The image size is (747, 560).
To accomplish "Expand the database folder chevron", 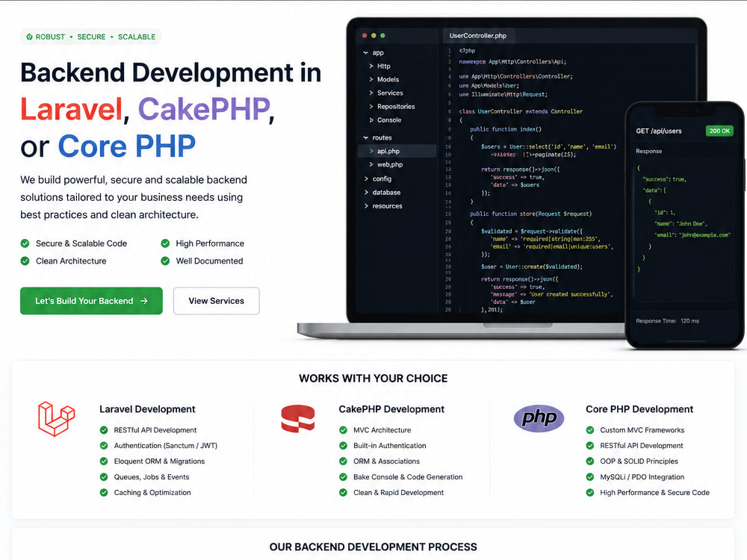I will pos(366,193).
